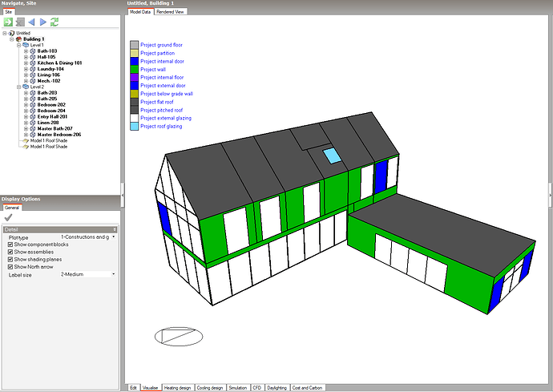Screen dimensions: 553x392
Task: Click the block icon next to Level 1
Action: click(26, 45)
